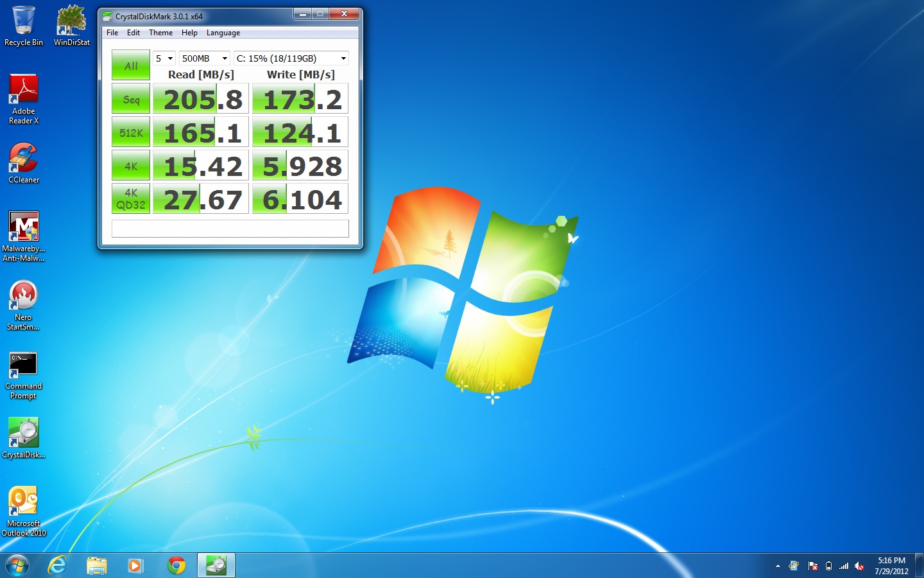This screenshot has width=924, height=578.
Task: Start the 512K benchmark test
Action: pos(131,133)
